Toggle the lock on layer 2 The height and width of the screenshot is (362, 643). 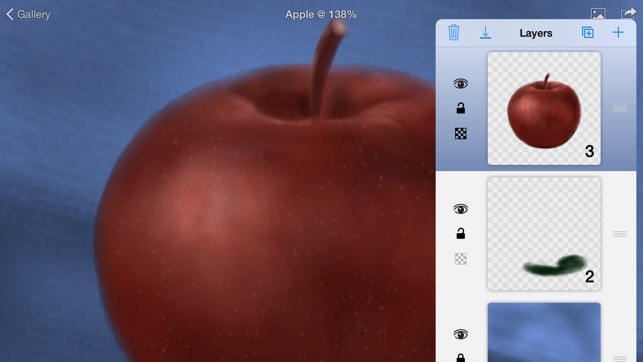pos(461,233)
